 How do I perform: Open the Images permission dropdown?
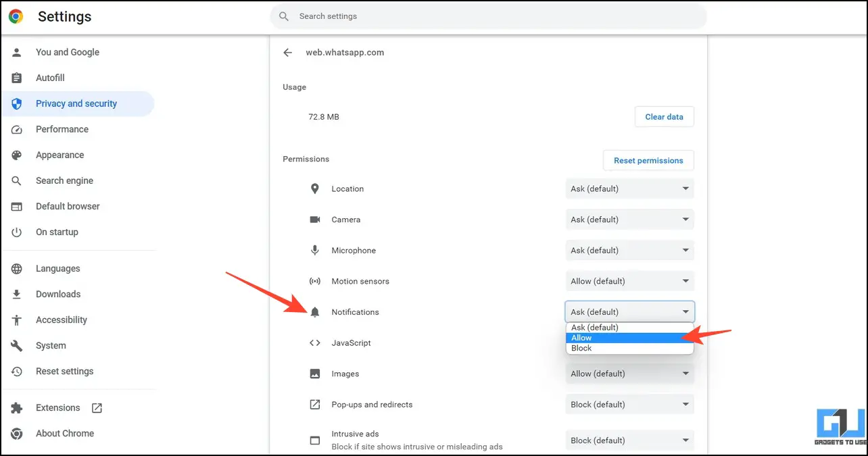pyautogui.click(x=630, y=374)
